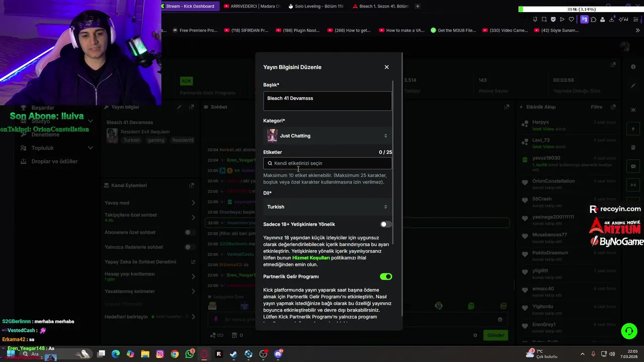Toggle Sadece 18+ Yetişkinlere Yönelik switch
This screenshot has width=644, height=362.
(385, 224)
